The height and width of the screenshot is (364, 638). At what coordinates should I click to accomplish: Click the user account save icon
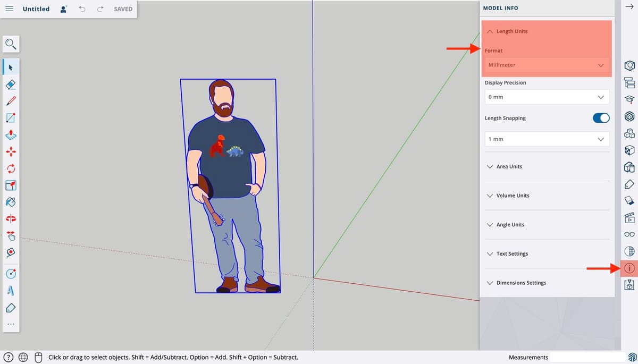click(64, 9)
